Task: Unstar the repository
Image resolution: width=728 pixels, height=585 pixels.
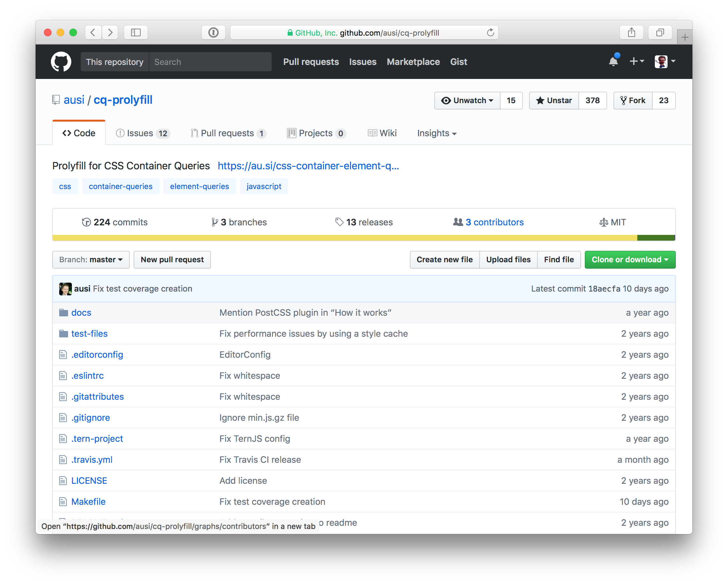Action: tap(554, 100)
